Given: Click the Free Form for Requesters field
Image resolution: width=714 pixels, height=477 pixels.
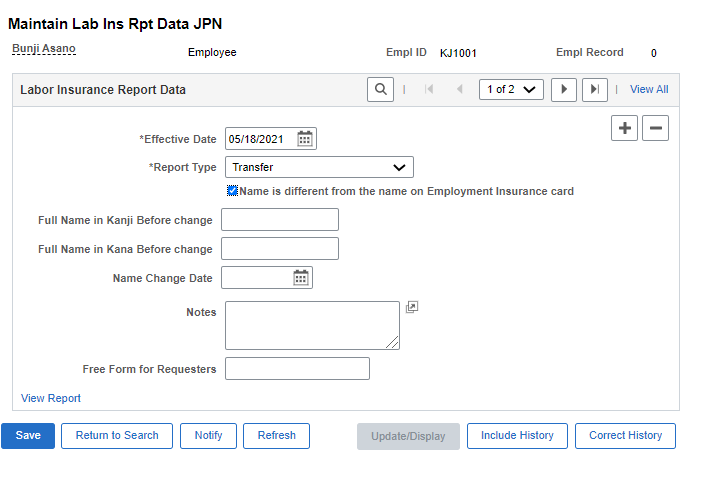Looking at the screenshot, I should pyautogui.click(x=297, y=369).
